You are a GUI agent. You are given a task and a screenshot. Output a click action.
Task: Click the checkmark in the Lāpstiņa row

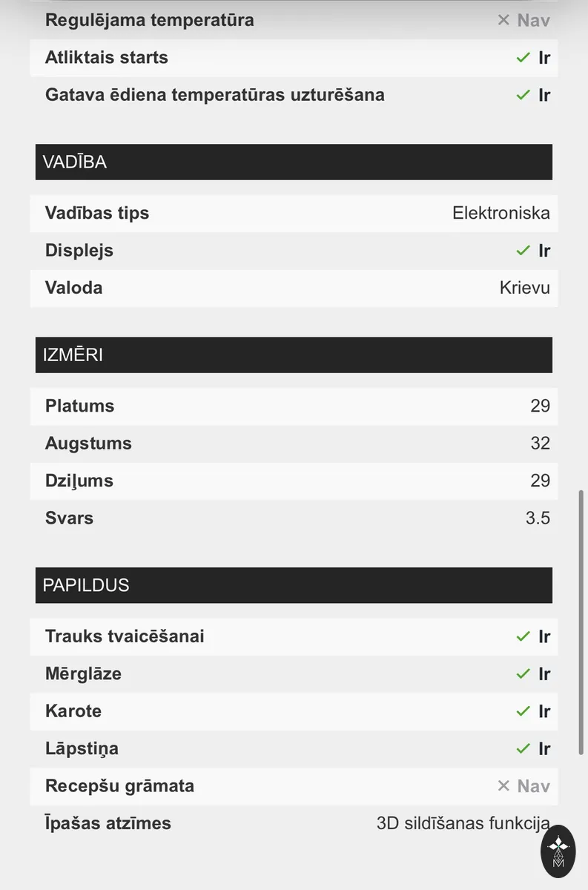[523, 748]
